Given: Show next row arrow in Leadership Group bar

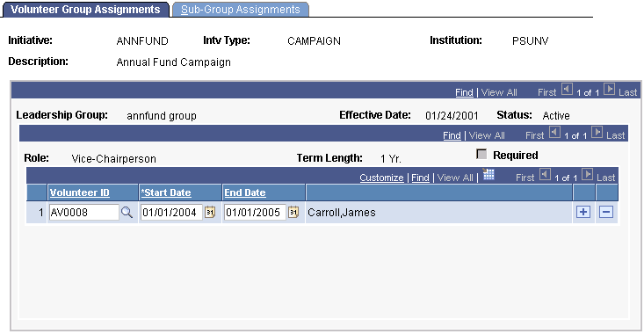Looking at the screenshot, I should pos(610,89).
